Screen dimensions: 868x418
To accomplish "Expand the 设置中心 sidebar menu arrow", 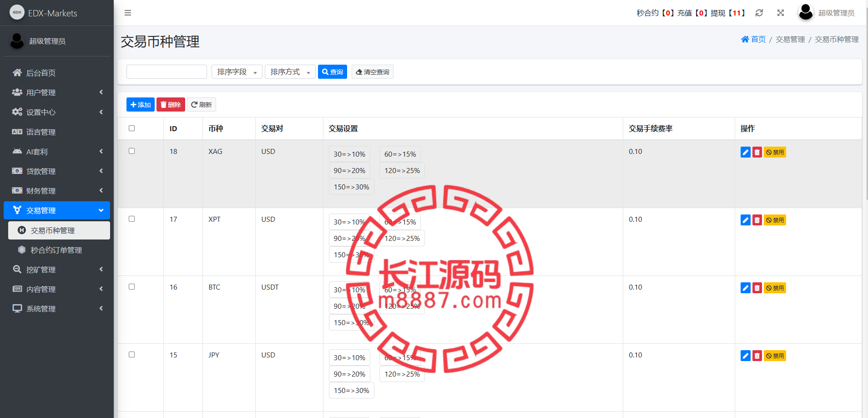I will click(x=101, y=112).
